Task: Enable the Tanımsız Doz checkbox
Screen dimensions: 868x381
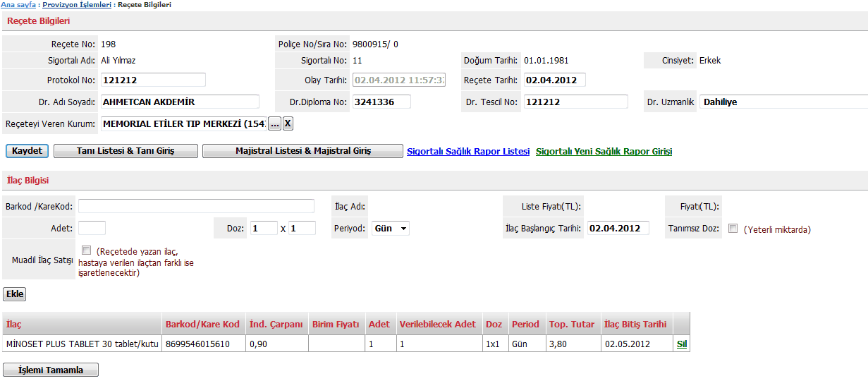Action: click(733, 229)
